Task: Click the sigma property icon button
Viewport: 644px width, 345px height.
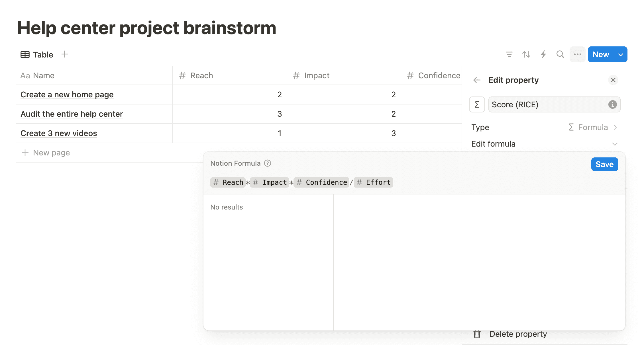Action: point(477,104)
